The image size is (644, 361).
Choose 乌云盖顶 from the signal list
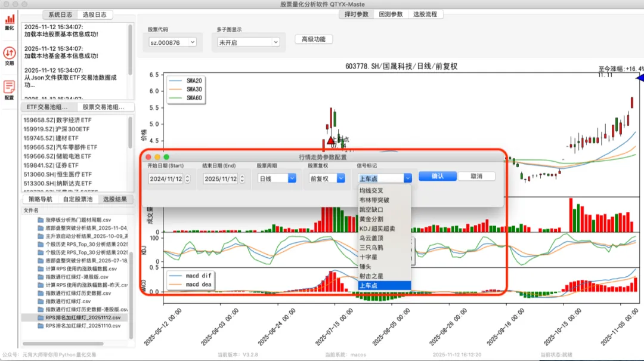385,238
